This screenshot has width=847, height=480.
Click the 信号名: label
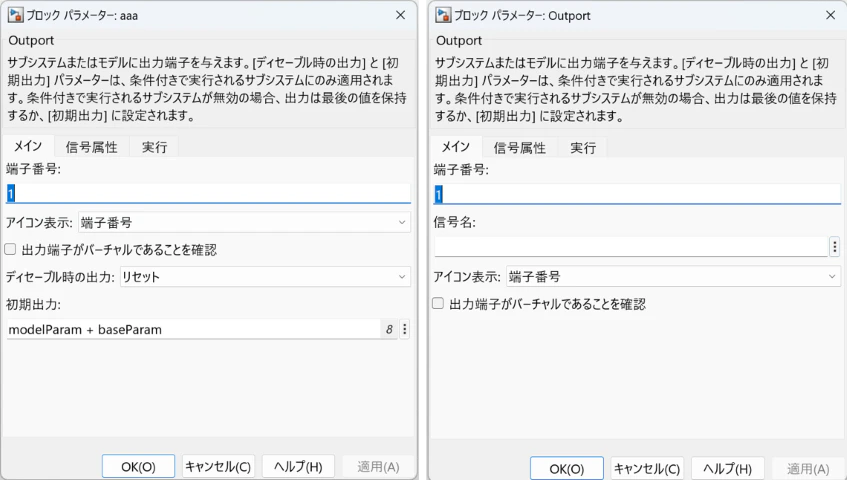[x=454, y=222]
